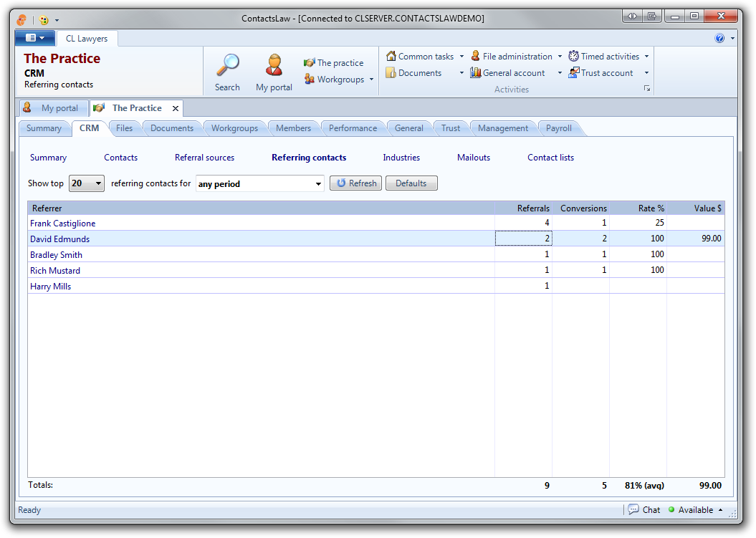The image size is (756, 538).
Task: Open the quick access toolbar dropdown arrow
Action: [57, 20]
